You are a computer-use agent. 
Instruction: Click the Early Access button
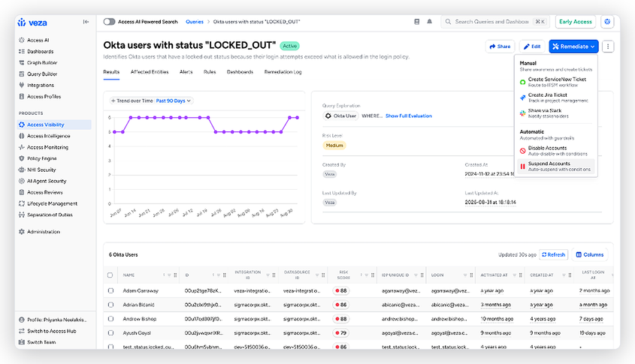click(576, 22)
